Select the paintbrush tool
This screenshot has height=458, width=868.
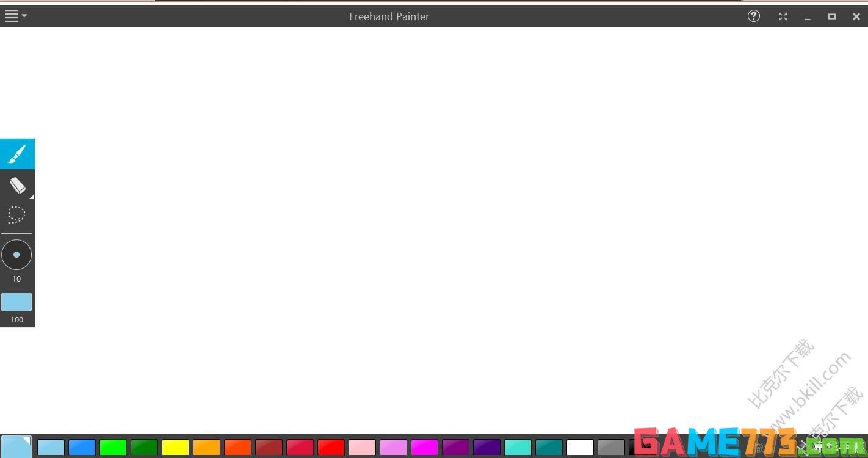[17, 154]
